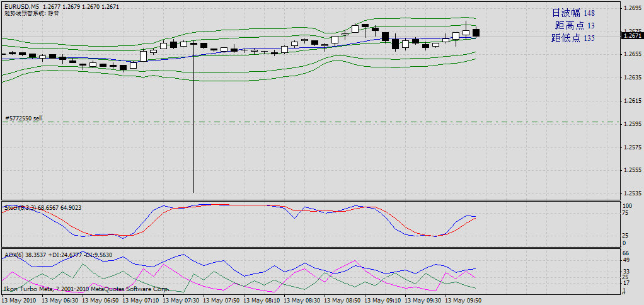Click the 13 May 09:10 time label
The height and width of the screenshot is (305, 644).
click(381, 301)
